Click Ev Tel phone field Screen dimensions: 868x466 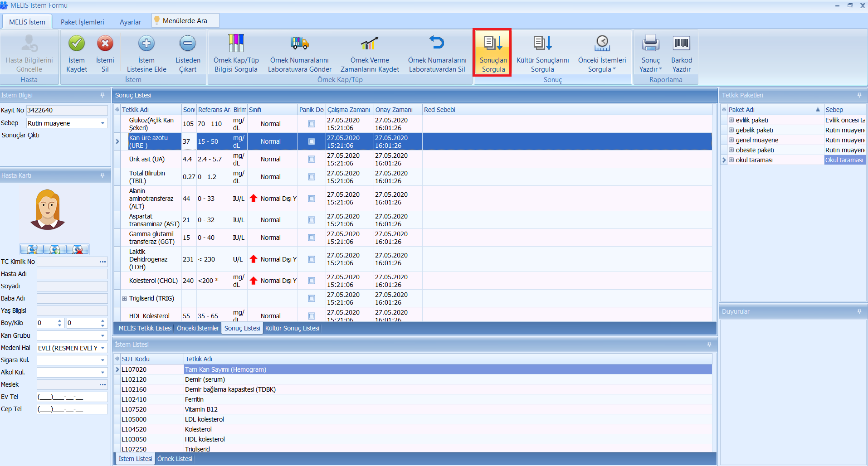(72, 397)
